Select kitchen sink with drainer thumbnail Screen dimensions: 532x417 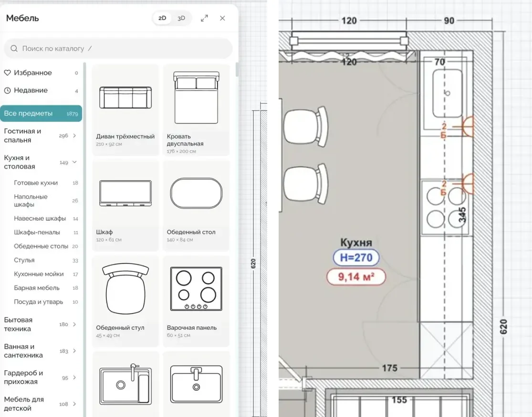coord(125,385)
